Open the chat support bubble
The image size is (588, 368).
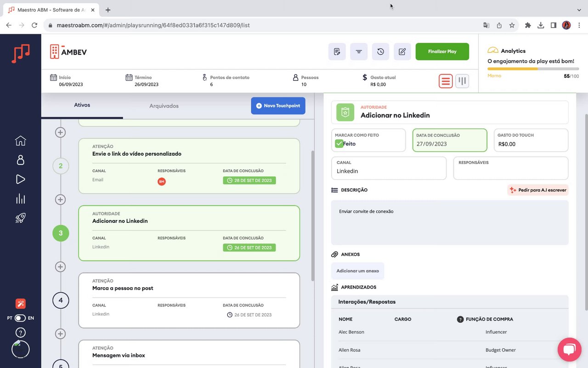[569, 350]
